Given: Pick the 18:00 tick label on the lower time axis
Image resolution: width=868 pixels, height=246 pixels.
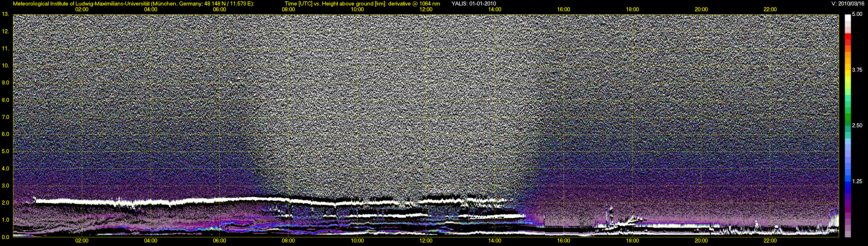Looking at the screenshot, I should pyautogui.click(x=632, y=241).
